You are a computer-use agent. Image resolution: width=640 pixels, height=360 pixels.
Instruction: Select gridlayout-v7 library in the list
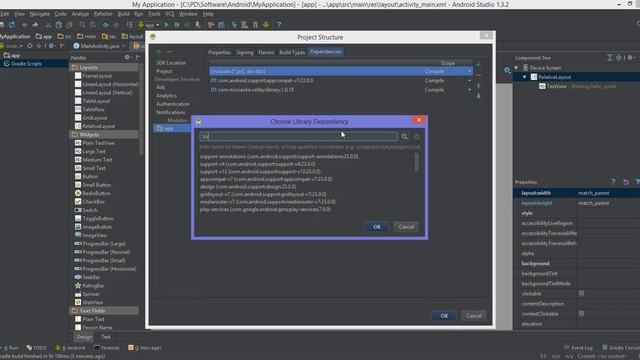click(263, 194)
